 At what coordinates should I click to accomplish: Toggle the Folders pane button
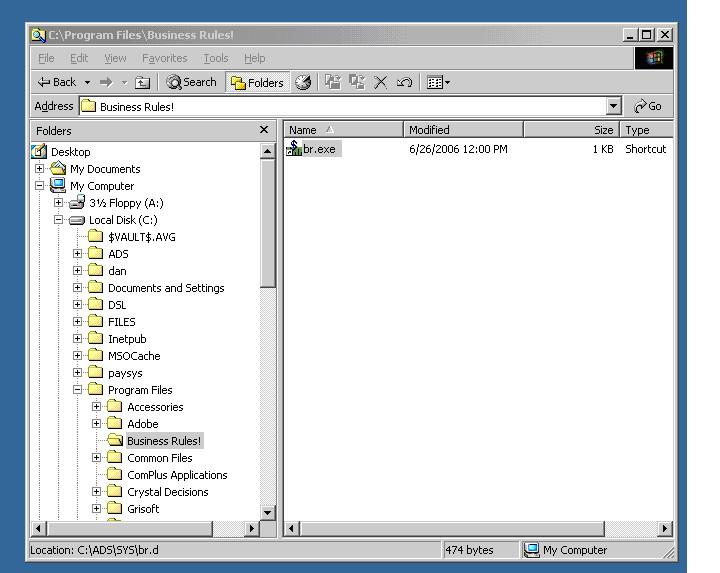tap(257, 83)
